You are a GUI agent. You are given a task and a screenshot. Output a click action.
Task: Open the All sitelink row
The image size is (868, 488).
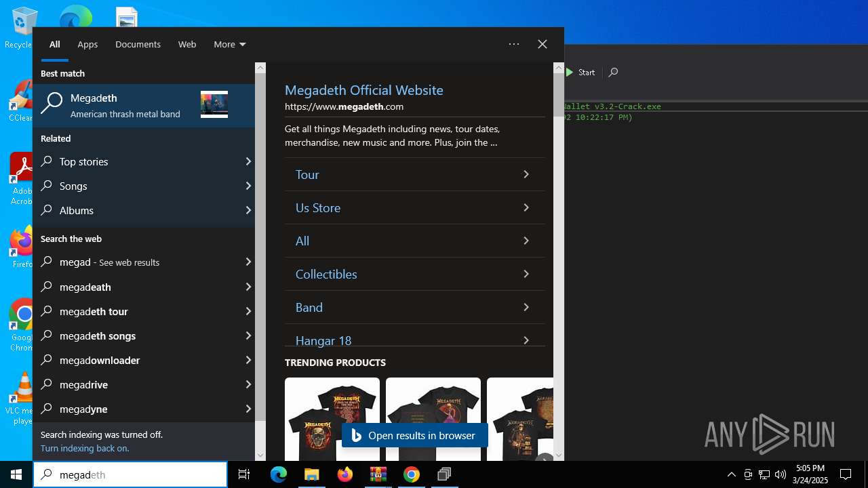point(415,241)
